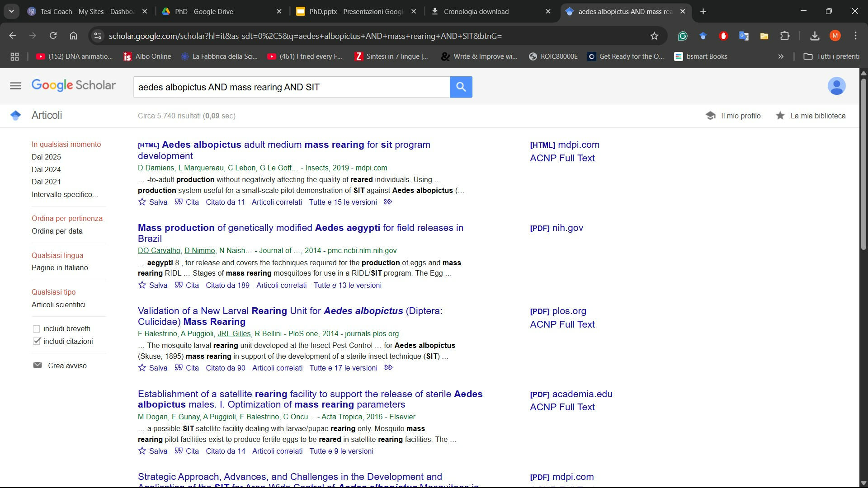Open La mia biblioteca star
This screenshot has width=868, height=488.
(x=780, y=116)
